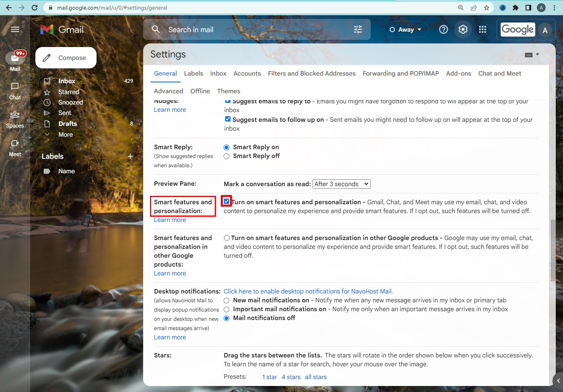Open the After 3 seconds dropdown
Screen dimensions: 563x392
pos(341,184)
